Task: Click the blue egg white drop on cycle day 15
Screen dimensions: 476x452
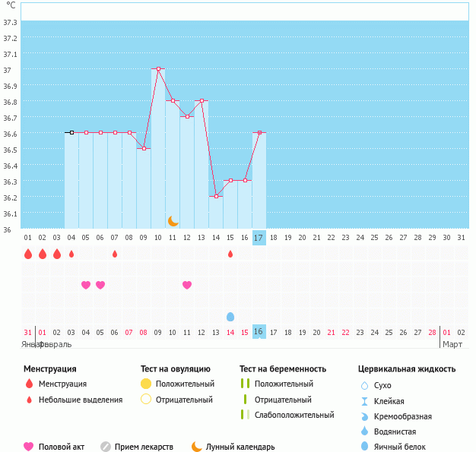Action: pos(230,316)
